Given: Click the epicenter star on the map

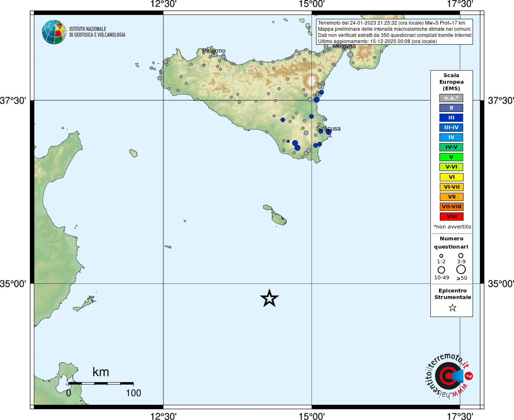Looking at the screenshot, I should [269, 298].
